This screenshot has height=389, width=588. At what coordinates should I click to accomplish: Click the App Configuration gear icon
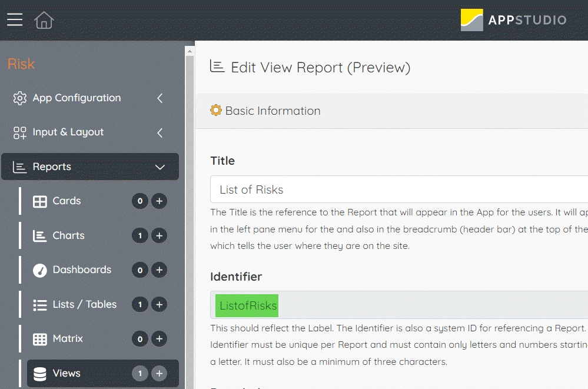pyautogui.click(x=20, y=98)
